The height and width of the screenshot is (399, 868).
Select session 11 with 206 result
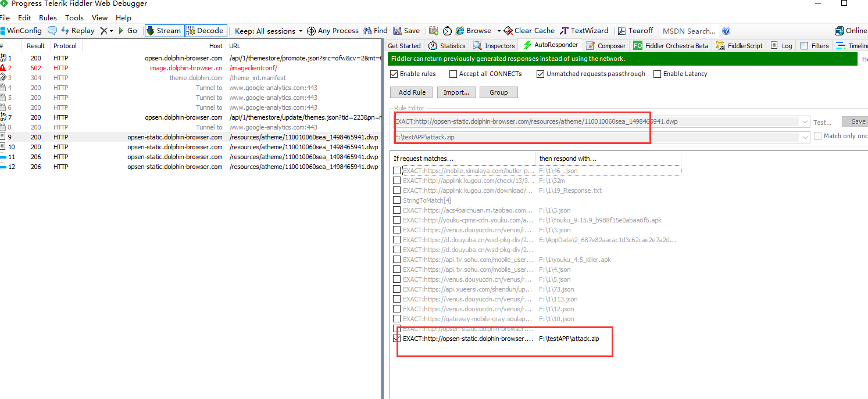click(191, 157)
